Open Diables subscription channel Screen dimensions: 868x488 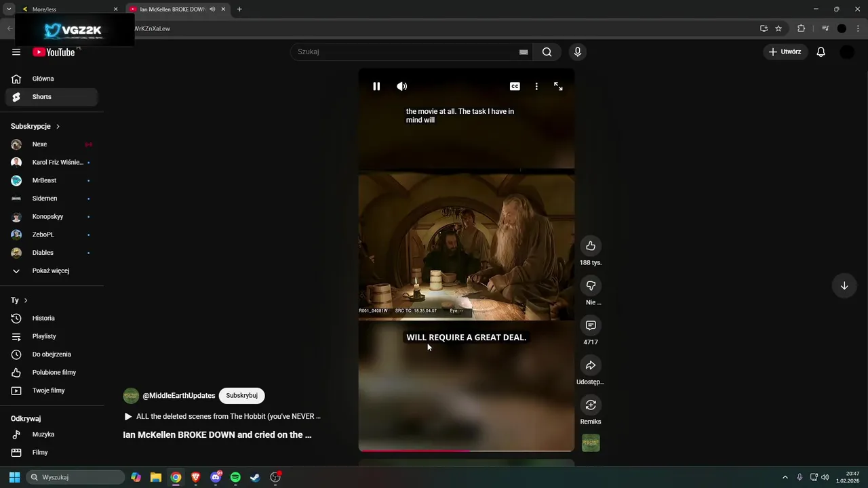(52, 253)
